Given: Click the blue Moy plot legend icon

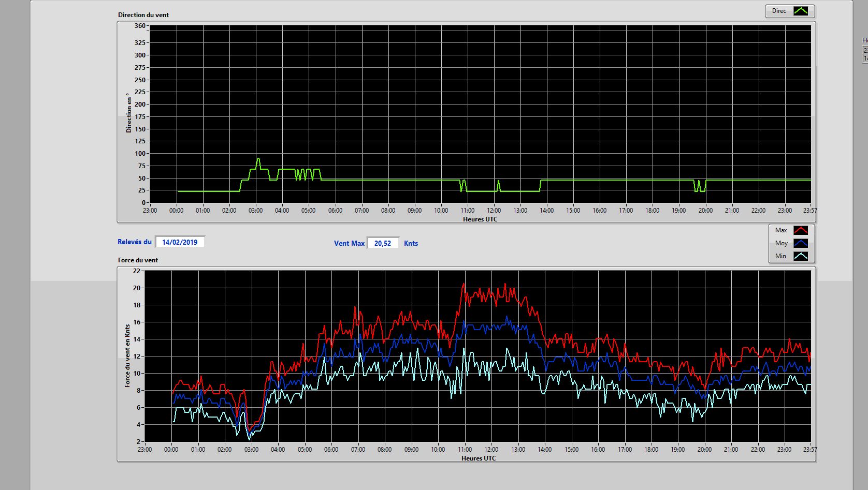Looking at the screenshot, I should tap(801, 243).
